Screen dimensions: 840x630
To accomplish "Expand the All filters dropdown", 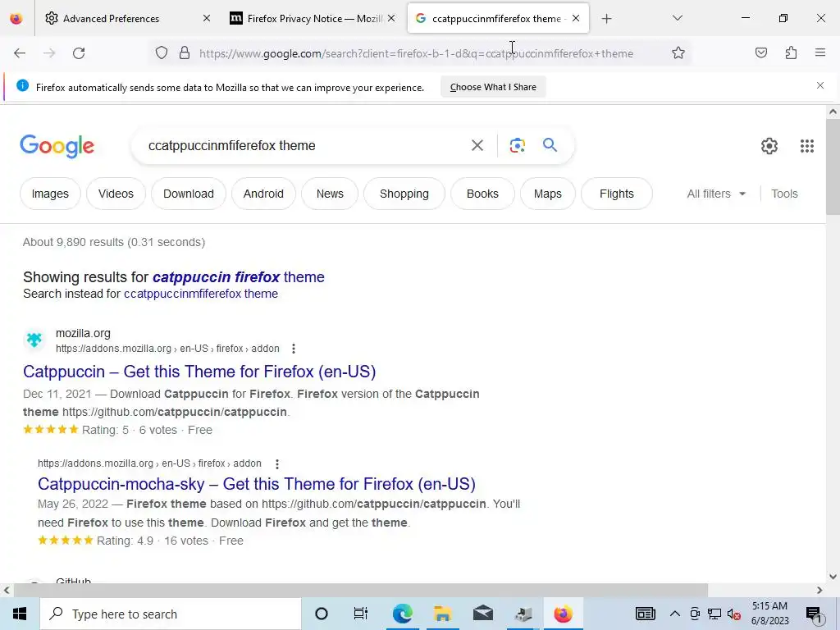I will (x=716, y=194).
